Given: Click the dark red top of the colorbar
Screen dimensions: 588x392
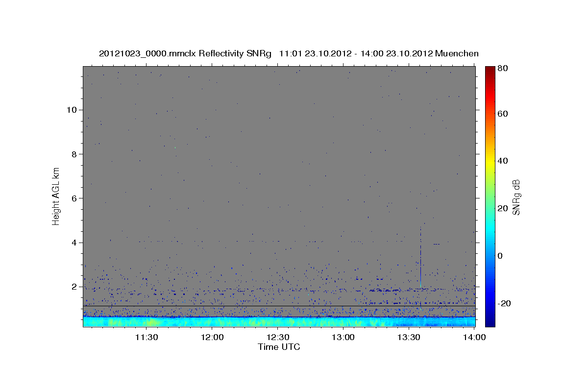Looking at the screenshot, I should point(490,71).
